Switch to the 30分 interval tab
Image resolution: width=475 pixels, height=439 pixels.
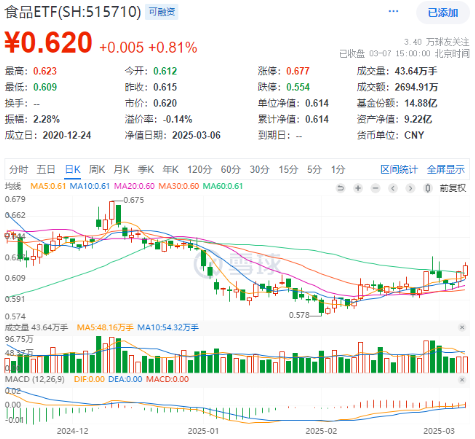tap(259, 169)
